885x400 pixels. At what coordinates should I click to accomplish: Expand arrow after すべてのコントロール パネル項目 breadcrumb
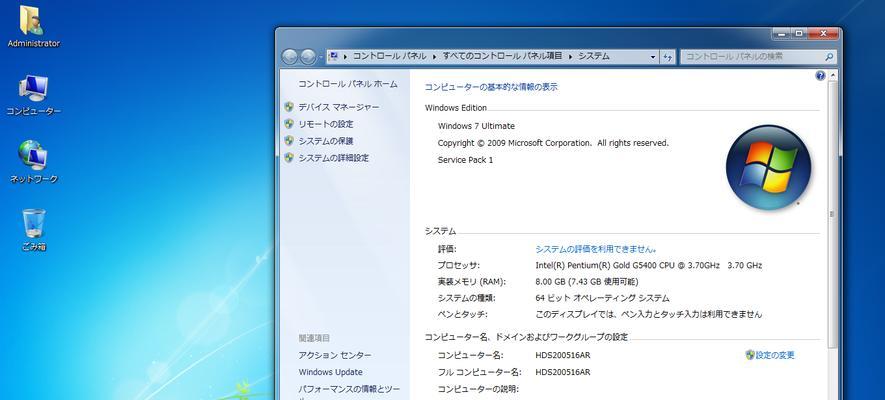pos(570,56)
